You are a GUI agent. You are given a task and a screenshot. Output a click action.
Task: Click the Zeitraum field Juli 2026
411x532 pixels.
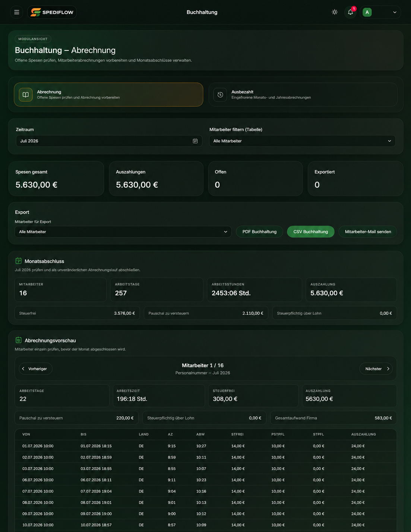109,141
